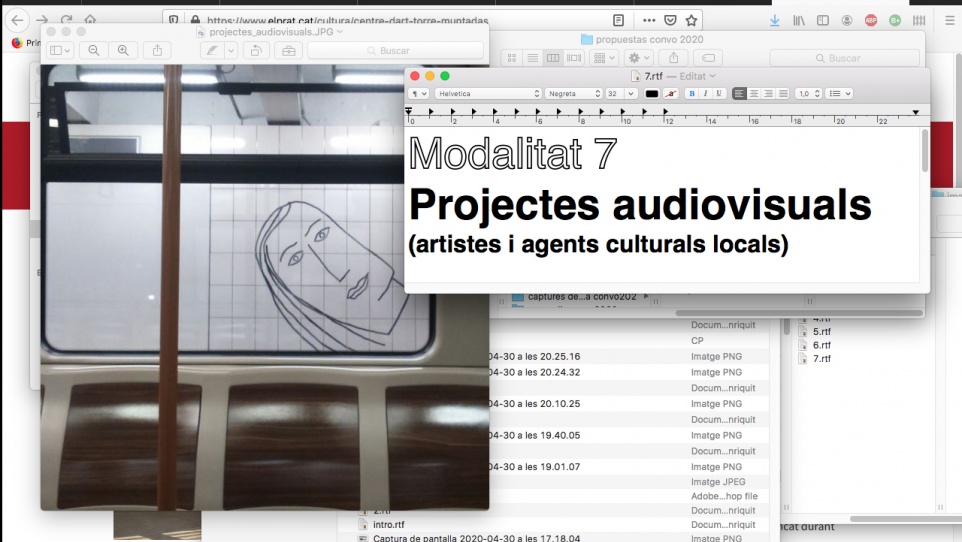Show Firefox downloads arrow panel

pos(775,20)
